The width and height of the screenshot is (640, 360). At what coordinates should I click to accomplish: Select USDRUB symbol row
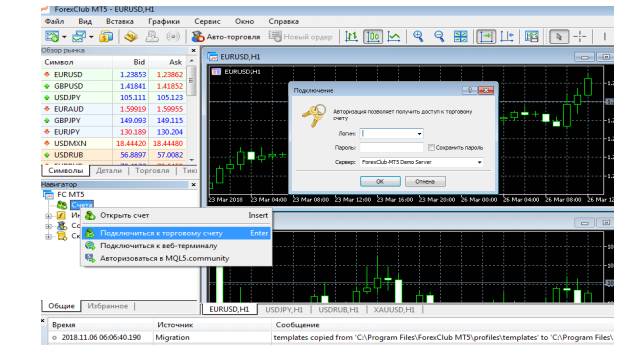pos(113,155)
